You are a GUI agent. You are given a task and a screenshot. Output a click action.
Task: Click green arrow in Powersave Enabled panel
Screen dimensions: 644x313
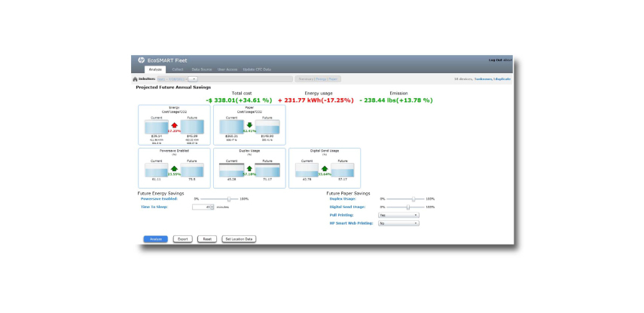point(174,170)
